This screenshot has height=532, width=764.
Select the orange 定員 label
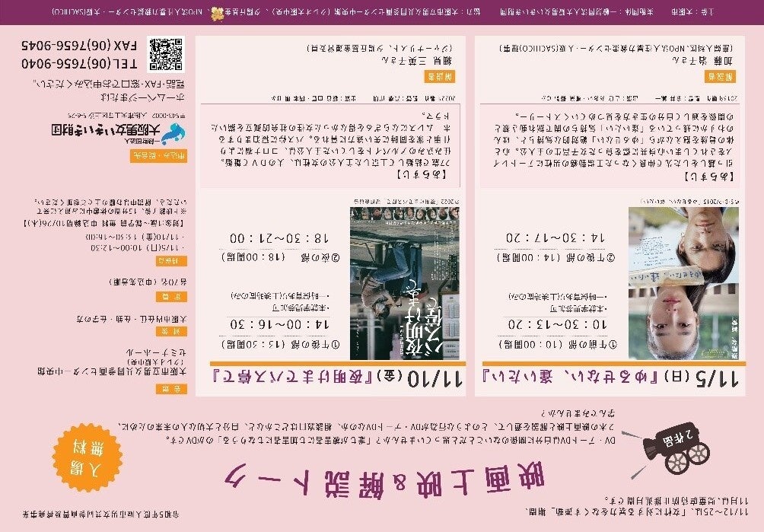pos(171,297)
